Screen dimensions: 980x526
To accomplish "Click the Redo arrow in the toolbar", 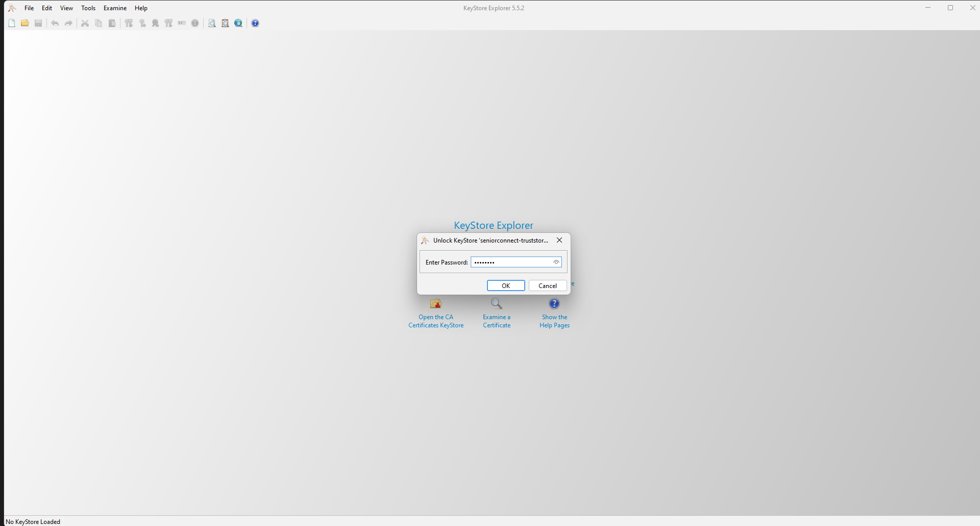I will click(x=68, y=23).
